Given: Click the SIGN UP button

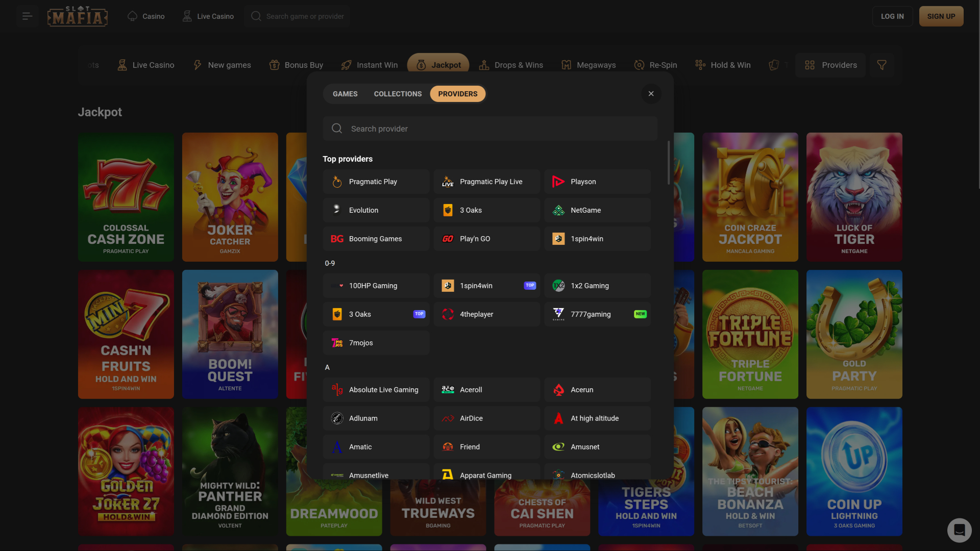Looking at the screenshot, I should pyautogui.click(x=941, y=16).
